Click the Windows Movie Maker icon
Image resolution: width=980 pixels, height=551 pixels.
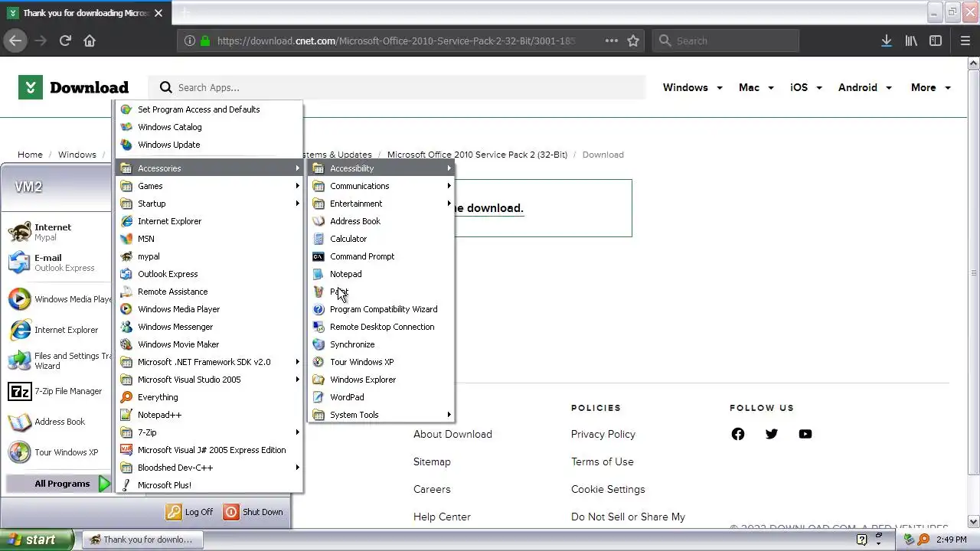click(x=126, y=344)
